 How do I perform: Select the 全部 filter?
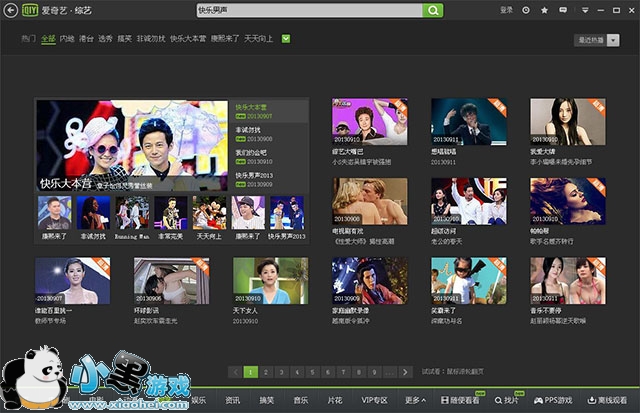48,39
